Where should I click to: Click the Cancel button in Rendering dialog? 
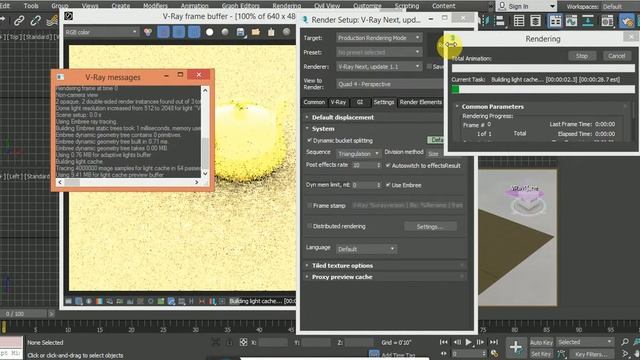pos(616,56)
